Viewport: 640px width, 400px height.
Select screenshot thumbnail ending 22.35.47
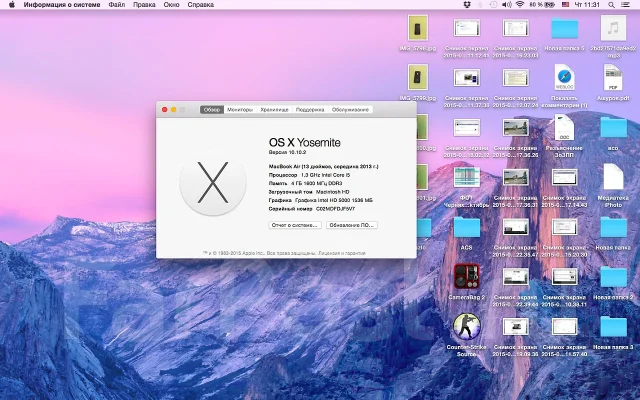click(x=516, y=227)
